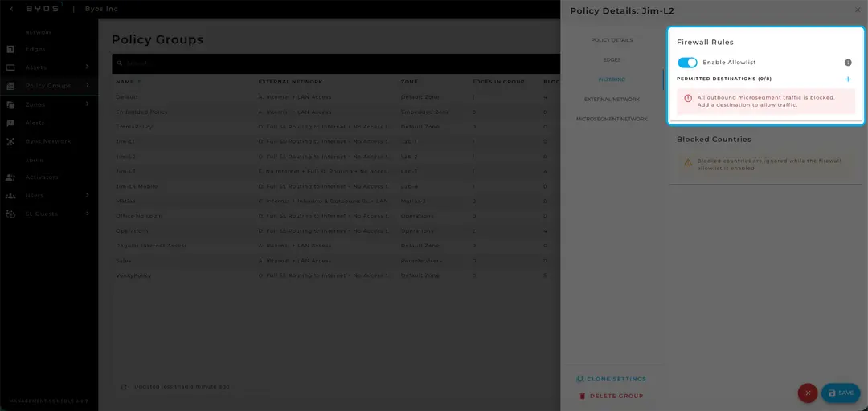Add a permitted destination with plus icon
868x411 pixels.
[x=848, y=79]
